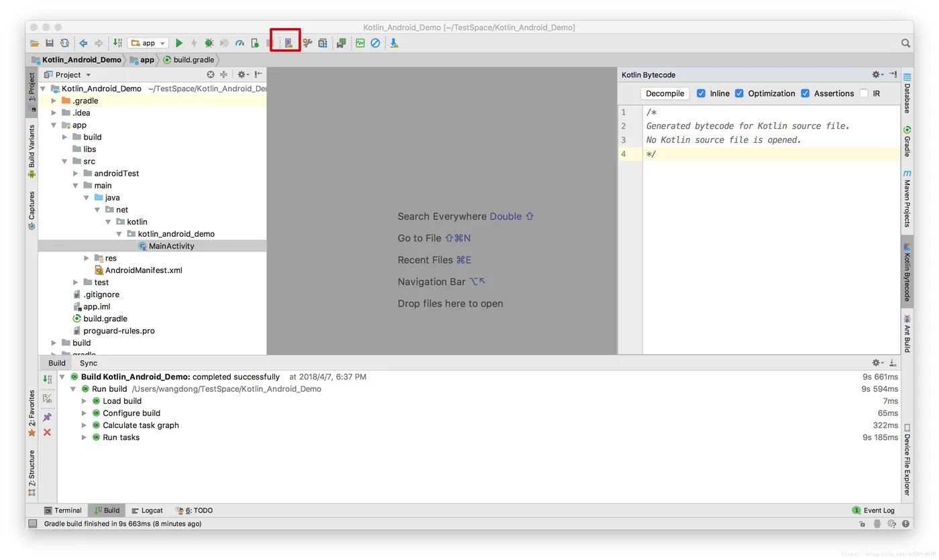Image resolution: width=939 pixels, height=560 pixels.
Task: Toggle view icon in Build panel sidebar
Action: (47, 398)
